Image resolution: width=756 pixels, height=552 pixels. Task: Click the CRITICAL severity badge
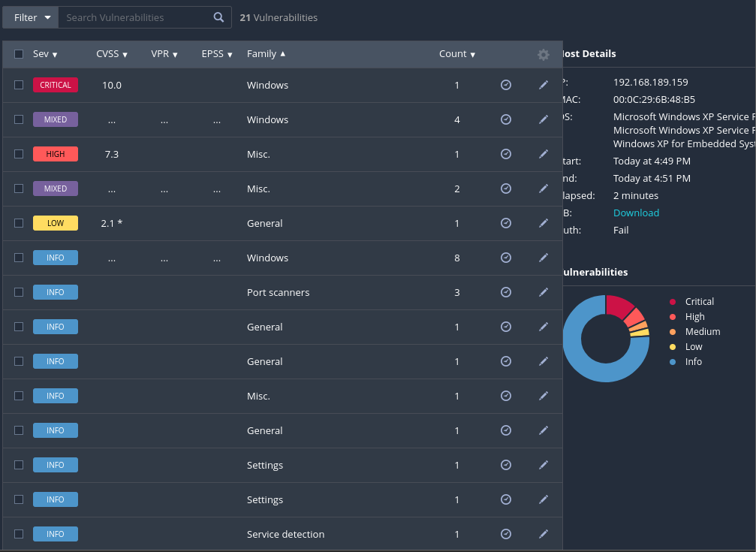pyautogui.click(x=56, y=85)
